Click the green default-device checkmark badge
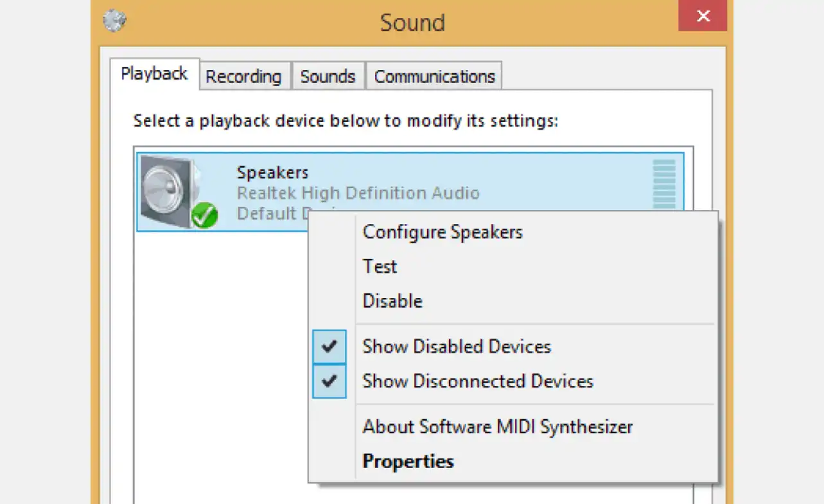The image size is (824, 504). tap(205, 216)
